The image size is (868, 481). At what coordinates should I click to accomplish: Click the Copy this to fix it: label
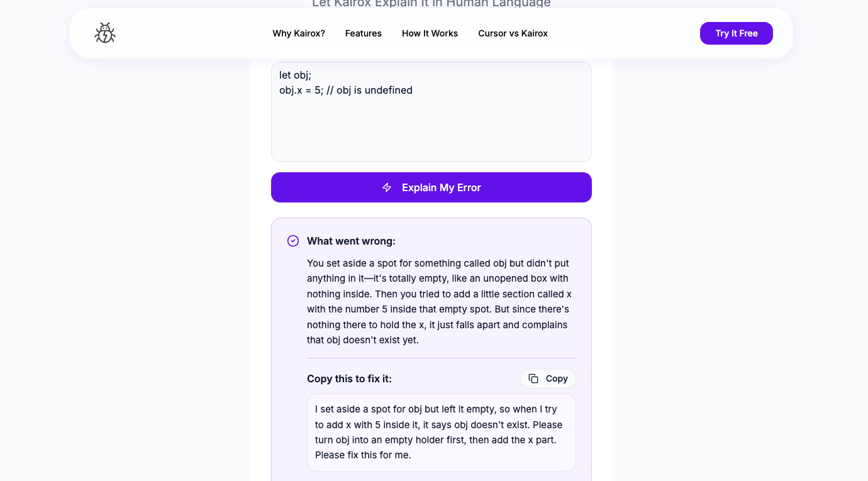coord(349,379)
